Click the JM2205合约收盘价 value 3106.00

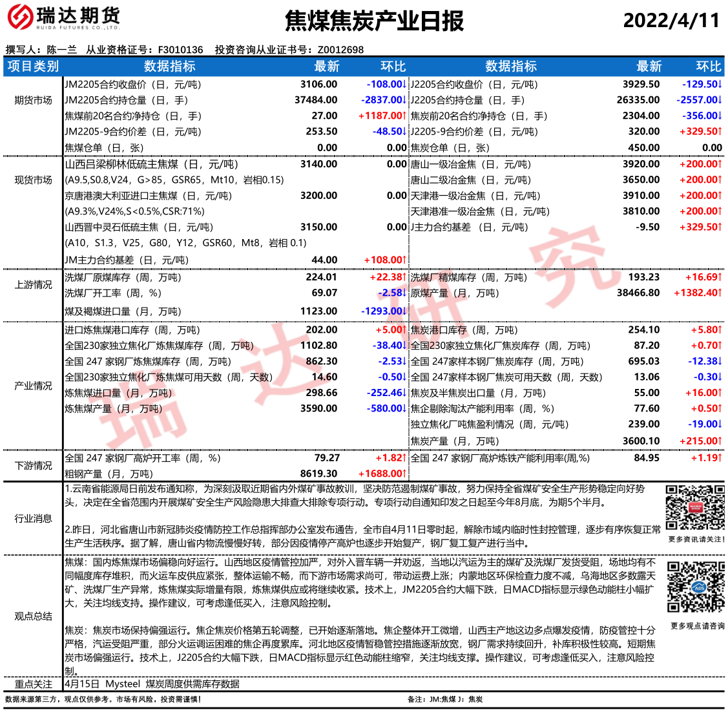click(x=318, y=85)
